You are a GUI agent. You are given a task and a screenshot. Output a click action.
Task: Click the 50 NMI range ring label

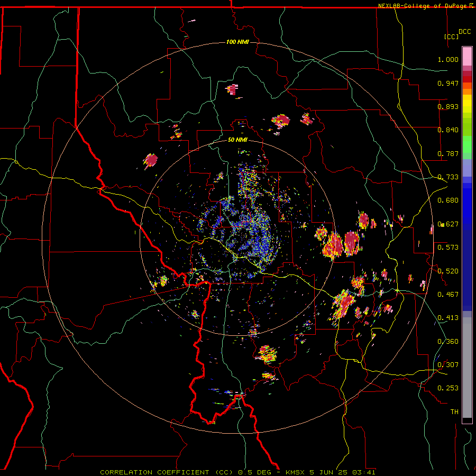[237, 140]
